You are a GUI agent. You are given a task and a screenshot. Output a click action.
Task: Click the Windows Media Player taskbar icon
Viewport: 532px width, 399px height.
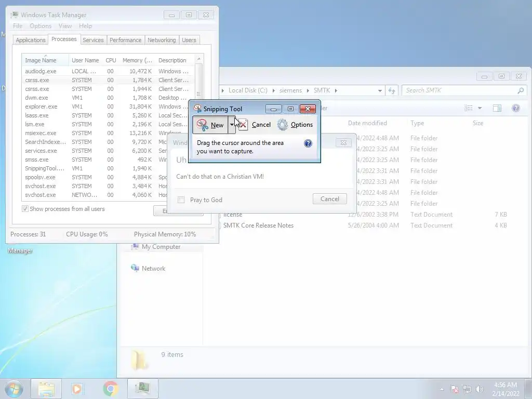point(77,389)
